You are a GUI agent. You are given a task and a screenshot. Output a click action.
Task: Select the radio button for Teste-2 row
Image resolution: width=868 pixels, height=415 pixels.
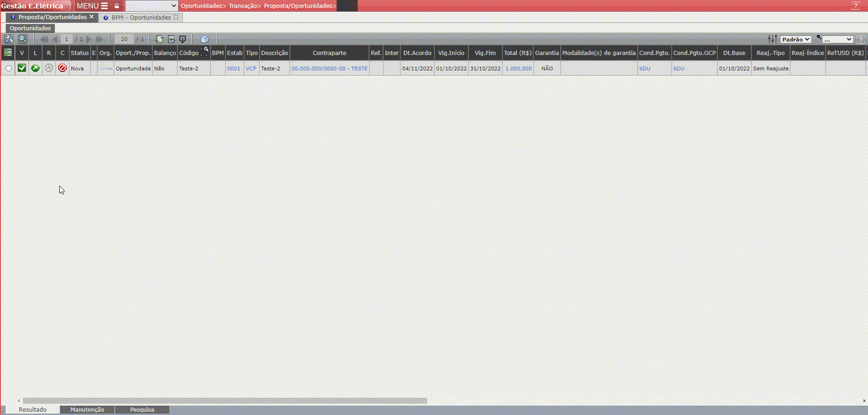click(x=8, y=69)
